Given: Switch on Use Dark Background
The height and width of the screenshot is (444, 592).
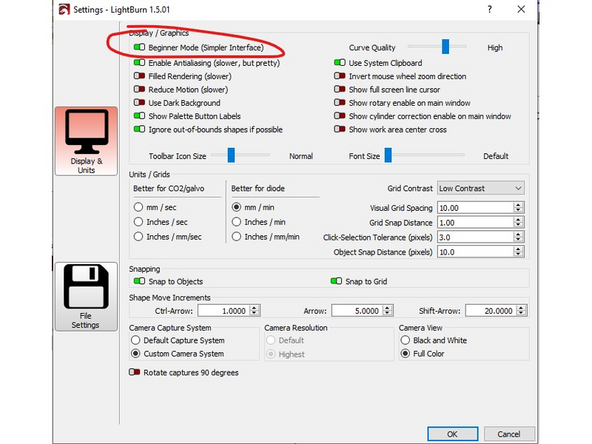Looking at the screenshot, I should click(x=139, y=102).
